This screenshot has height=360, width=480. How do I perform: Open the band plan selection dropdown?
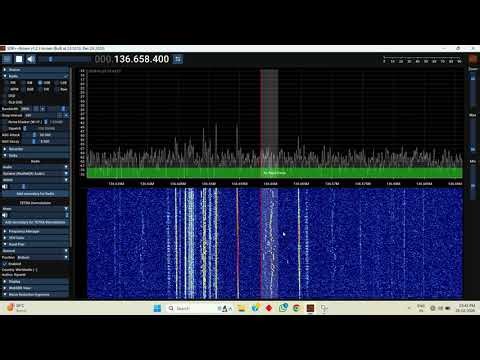[x=35, y=251]
